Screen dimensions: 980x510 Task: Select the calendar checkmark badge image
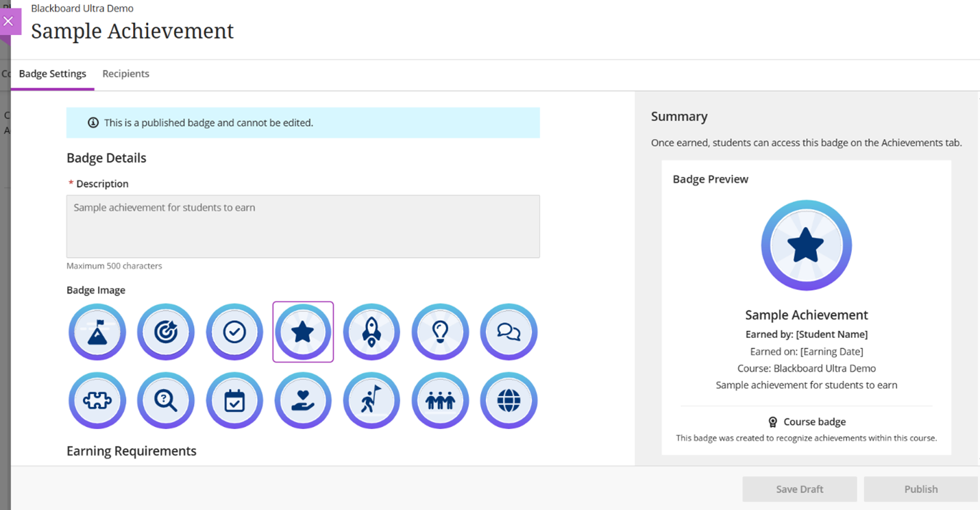pyautogui.click(x=234, y=401)
